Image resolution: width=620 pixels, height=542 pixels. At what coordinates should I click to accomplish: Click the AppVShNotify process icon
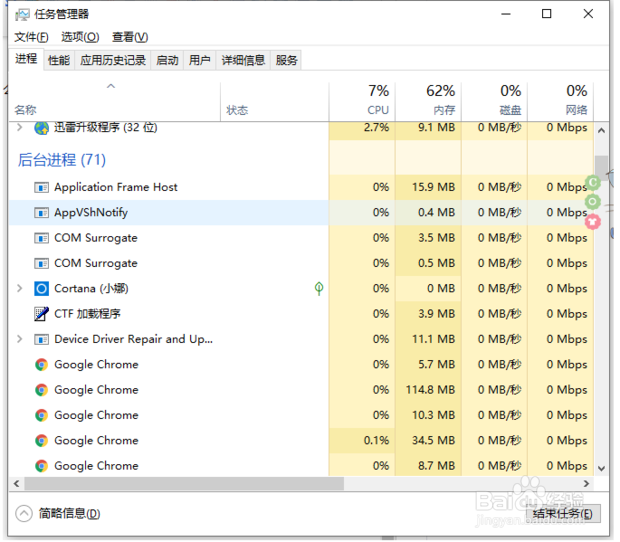pyautogui.click(x=42, y=213)
